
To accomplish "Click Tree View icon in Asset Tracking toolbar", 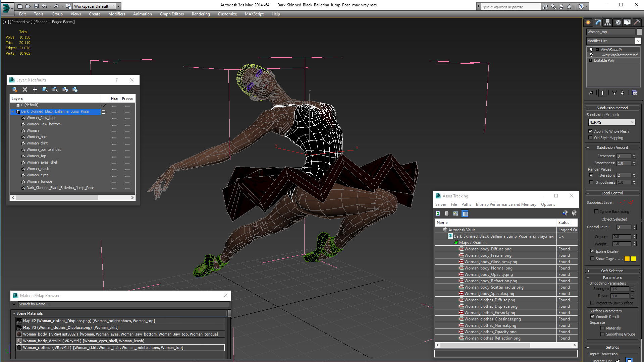I will click(x=455, y=214).
